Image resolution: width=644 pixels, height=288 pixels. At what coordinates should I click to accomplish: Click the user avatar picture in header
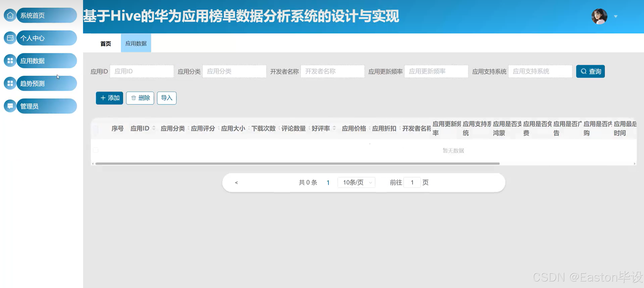click(x=599, y=16)
